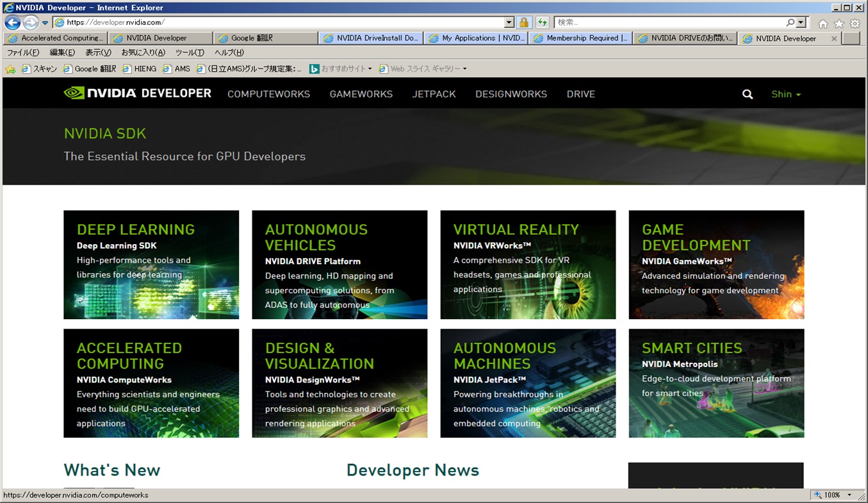868x503 pixels.
Task: Click into the 検索 search box
Action: (669, 22)
